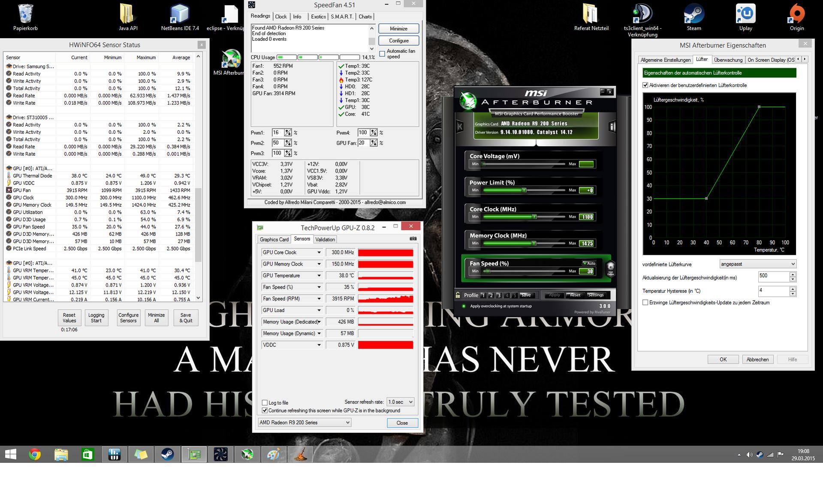
Task: Open the Windows Start button
Action: 10,454
